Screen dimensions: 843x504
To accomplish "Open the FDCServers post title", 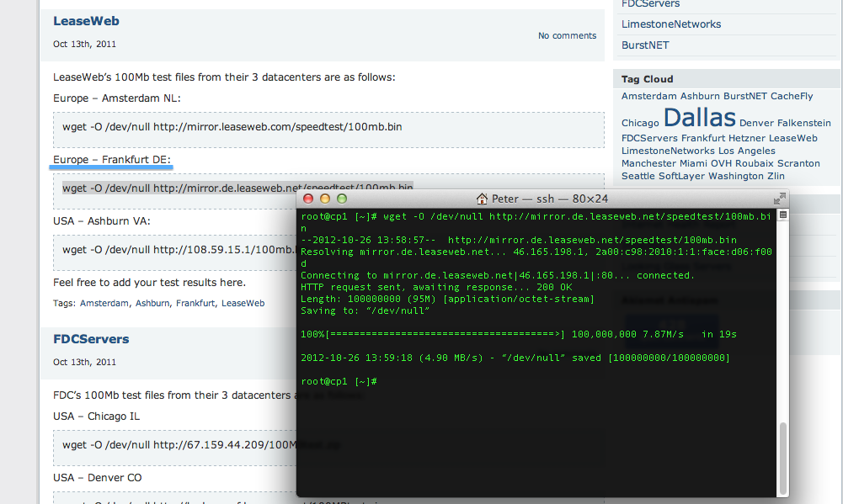I will click(x=91, y=339).
